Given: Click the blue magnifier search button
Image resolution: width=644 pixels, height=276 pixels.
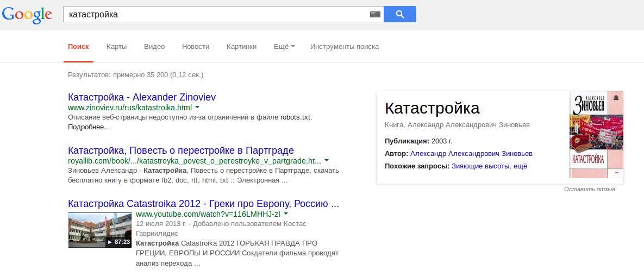Looking at the screenshot, I should 400,14.
